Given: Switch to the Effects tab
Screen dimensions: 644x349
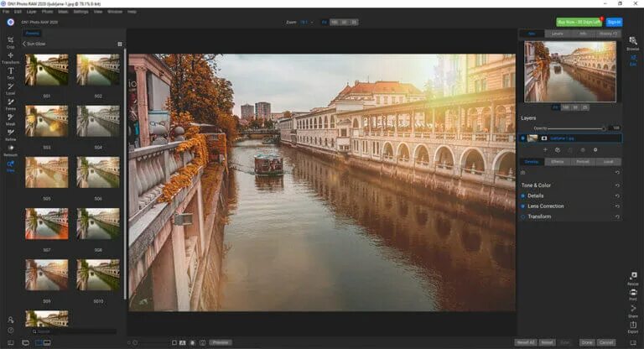Looking at the screenshot, I should (558, 162).
